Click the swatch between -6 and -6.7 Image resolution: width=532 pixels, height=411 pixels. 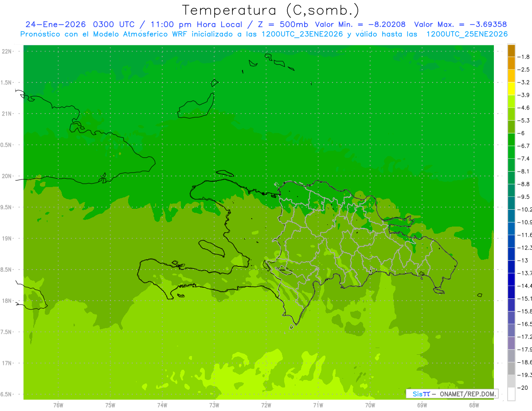pyautogui.click(x=511, y=140)
